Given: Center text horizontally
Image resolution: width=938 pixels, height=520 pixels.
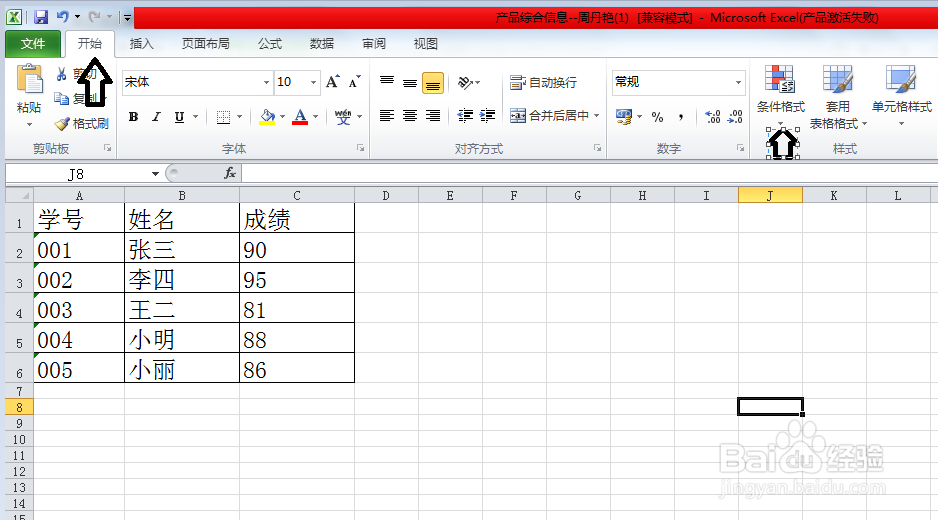Looking at the screenshot, I should (x=410, y=115).
